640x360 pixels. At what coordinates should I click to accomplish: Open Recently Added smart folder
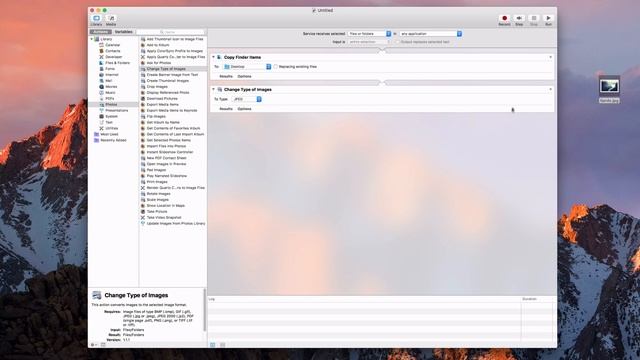coord(113,140)
